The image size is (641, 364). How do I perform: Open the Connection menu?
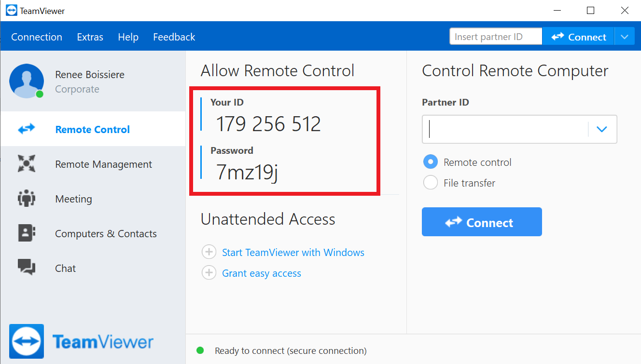pyautogui.click(x=37, y=37)
